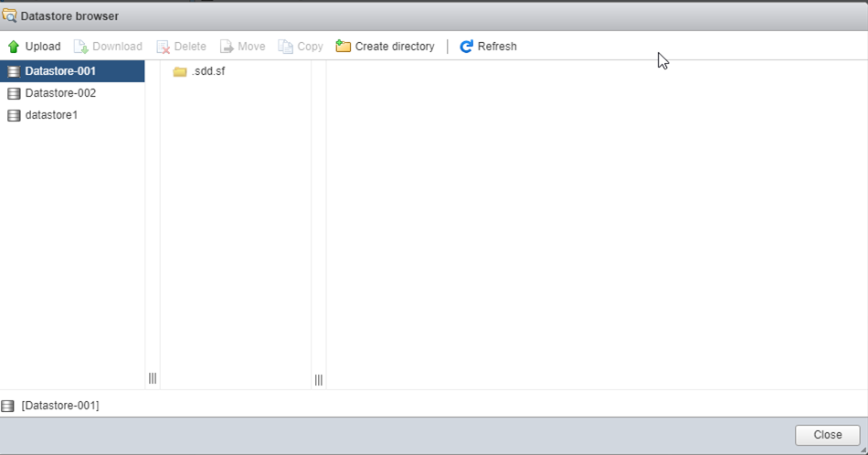Click the Create directory folder icon

tap(344, 47)
